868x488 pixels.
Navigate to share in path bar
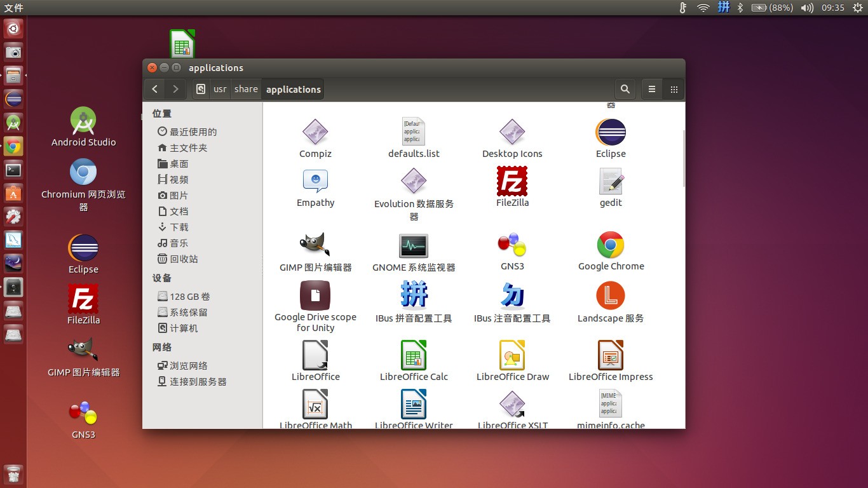(246, 90)
